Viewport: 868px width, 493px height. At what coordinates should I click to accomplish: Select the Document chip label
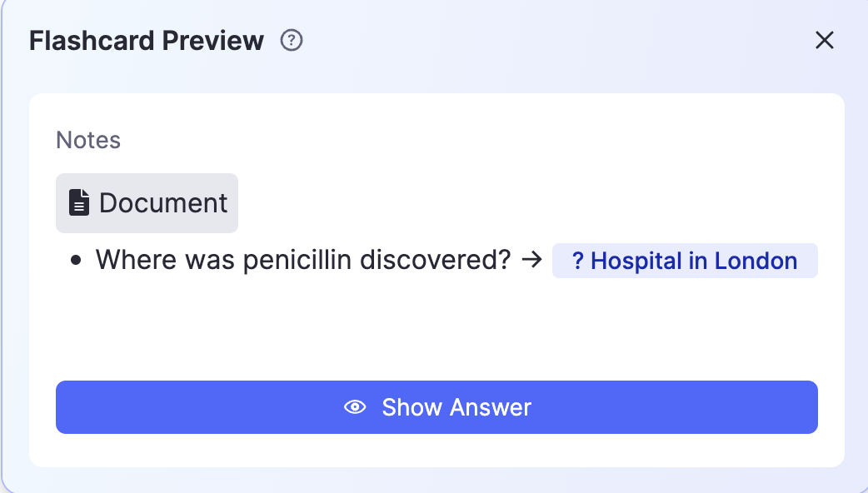pyautogui.click(x=163, y=202)
